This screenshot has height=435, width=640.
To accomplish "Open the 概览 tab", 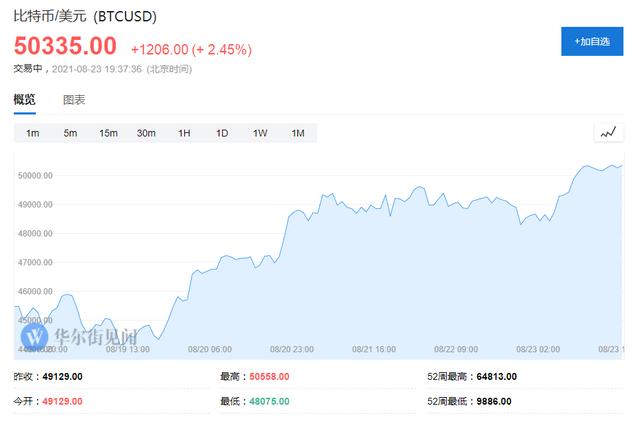I will (x=24, y=100).
